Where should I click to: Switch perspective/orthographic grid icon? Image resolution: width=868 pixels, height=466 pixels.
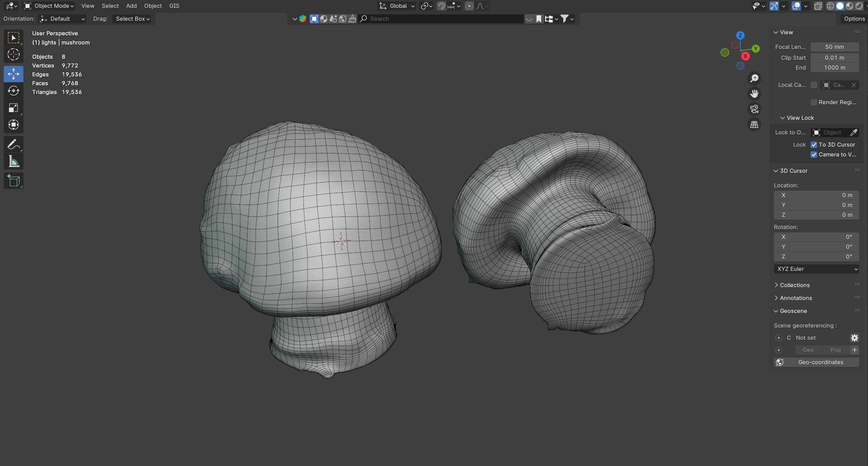(x=754, y=125)
